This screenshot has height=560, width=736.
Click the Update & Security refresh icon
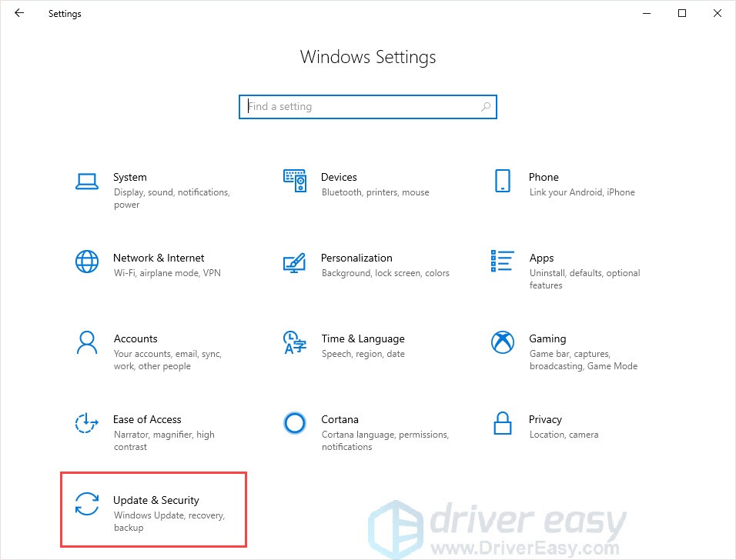click(87, 504)
